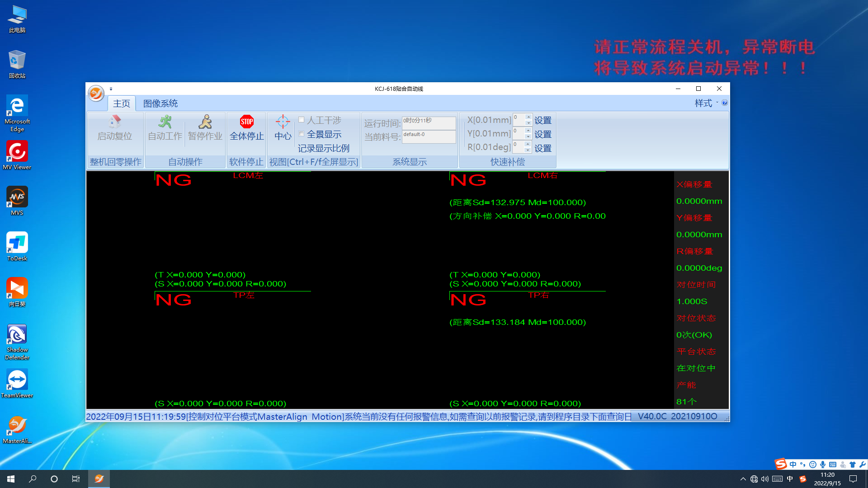Viewport: 868px width, 488px height.
Task: Open the orange application menu orb
Action: point(96,94)
